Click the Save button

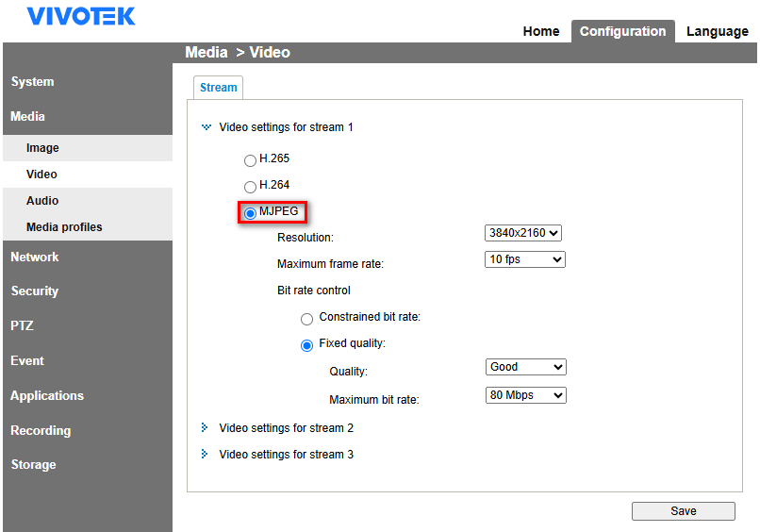click(683, 511)
